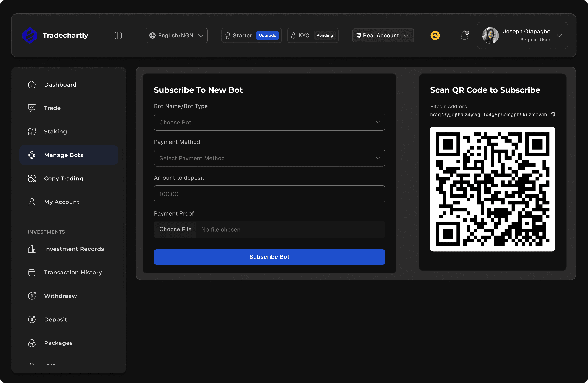The width and height of the screenshot is (588, 383).
Task: Switch account via Real Account dropdown
Action: pyautogui.click(x=383, y=35)
